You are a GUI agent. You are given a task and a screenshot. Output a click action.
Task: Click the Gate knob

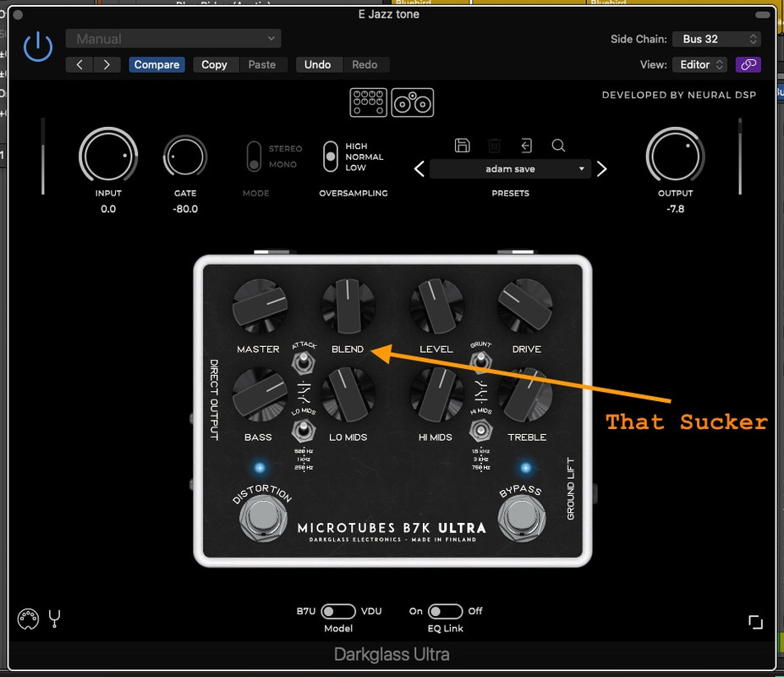(x=185, y=156)
